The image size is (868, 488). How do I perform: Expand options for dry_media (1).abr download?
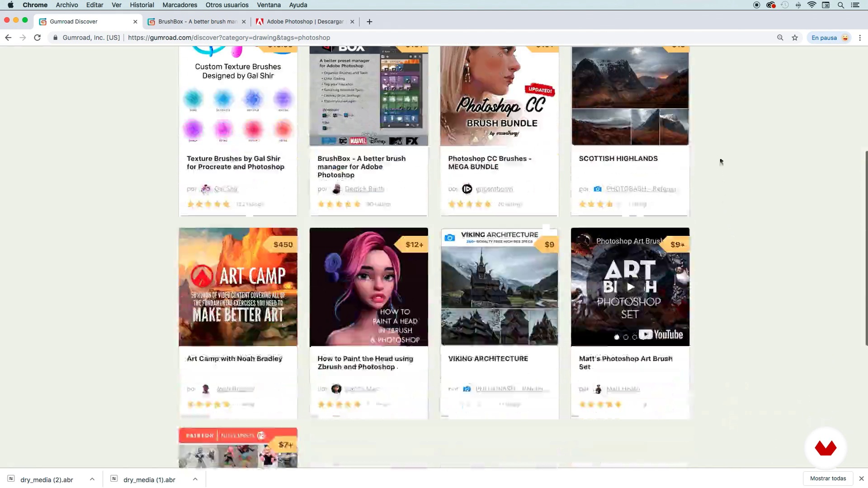(x=195, y=479)
